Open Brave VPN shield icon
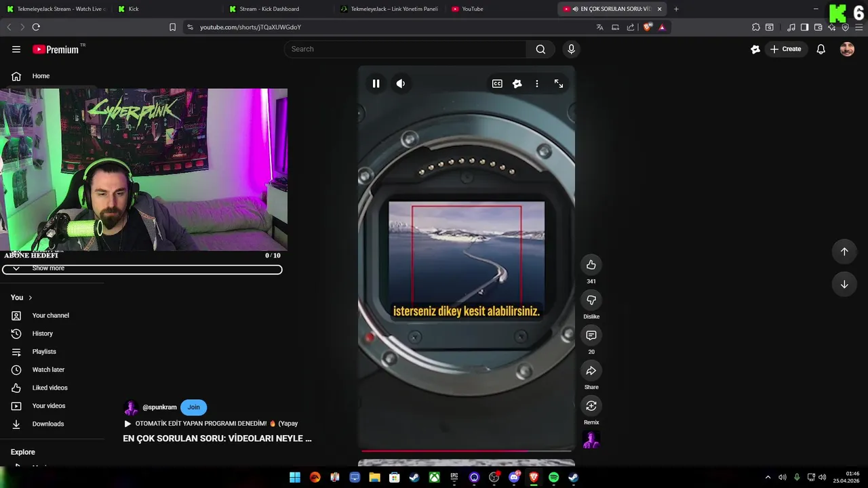 845,27
